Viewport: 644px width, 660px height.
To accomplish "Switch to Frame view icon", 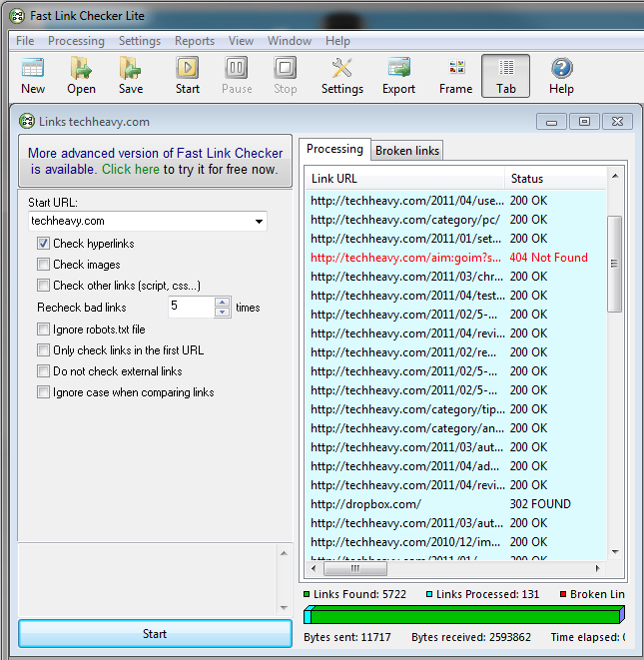I will pos(456,76).
